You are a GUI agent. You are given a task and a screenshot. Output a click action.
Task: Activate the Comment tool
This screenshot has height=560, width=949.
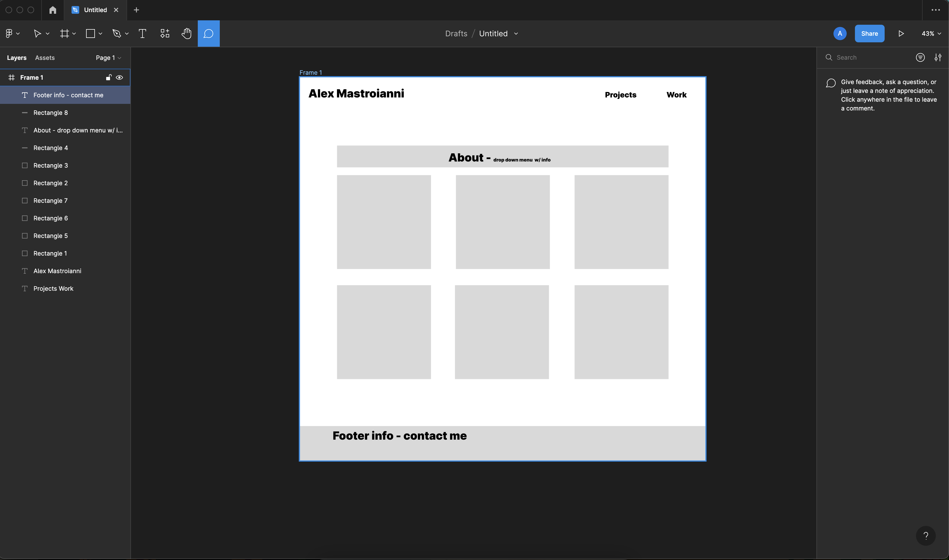coord(208,33)
